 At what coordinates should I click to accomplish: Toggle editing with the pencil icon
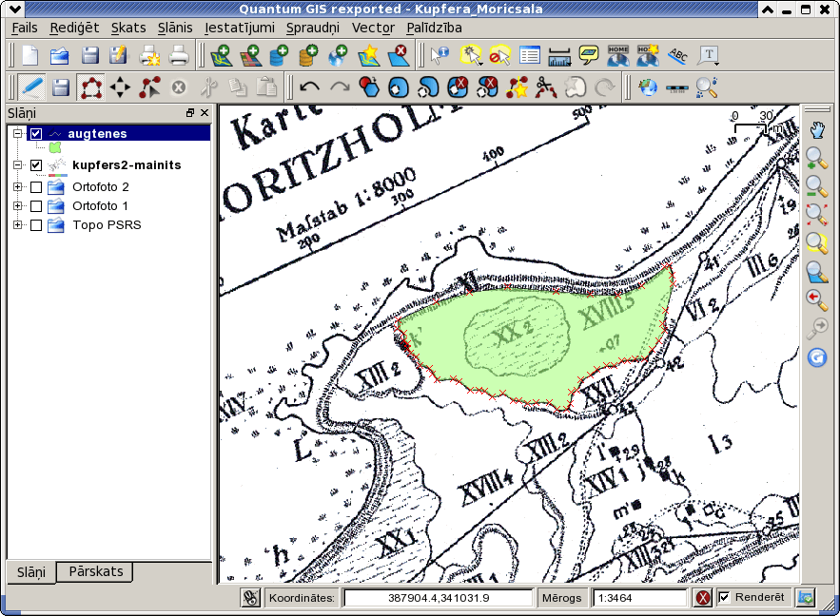coord(31,87)
